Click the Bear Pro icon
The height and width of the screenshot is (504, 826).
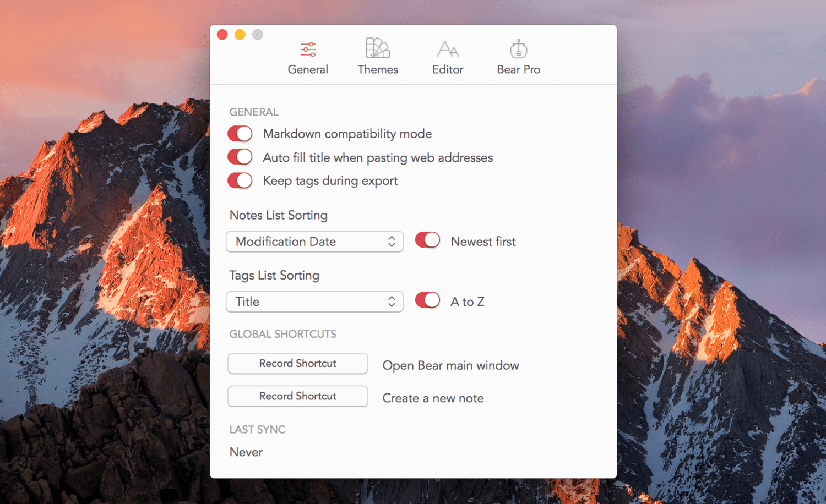[518, 49]
